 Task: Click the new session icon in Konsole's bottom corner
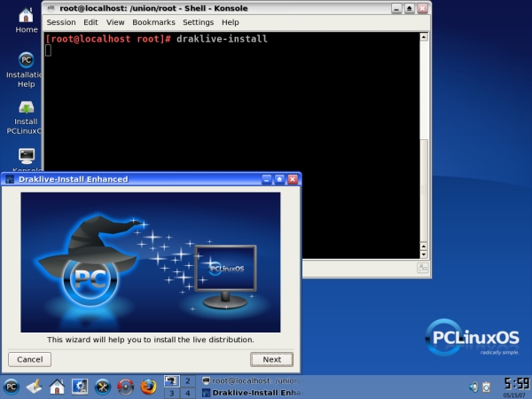422,268
